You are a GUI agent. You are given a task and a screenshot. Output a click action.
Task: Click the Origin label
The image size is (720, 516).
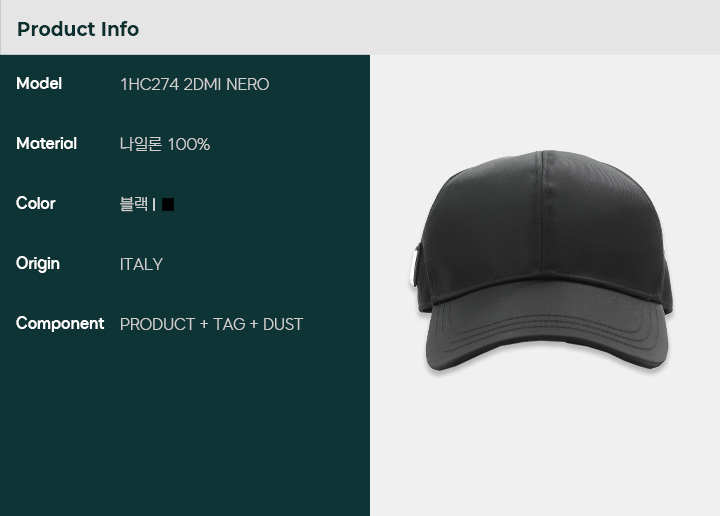pos(38,264)
